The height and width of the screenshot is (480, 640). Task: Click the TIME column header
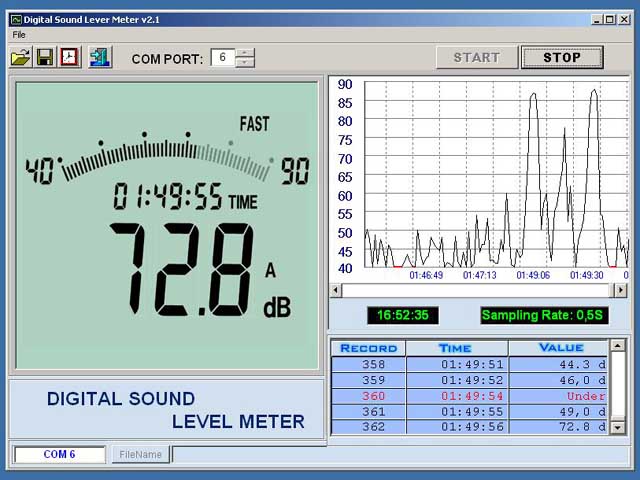[457, 348]
